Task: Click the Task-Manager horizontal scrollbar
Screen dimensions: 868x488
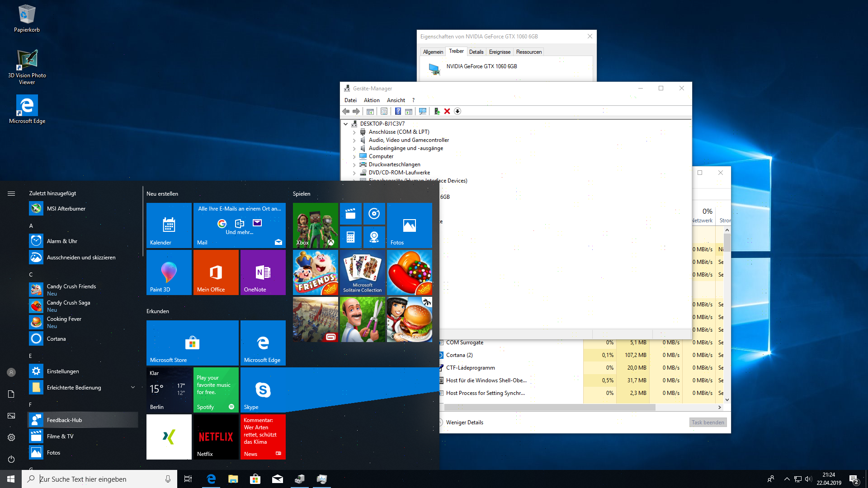Action: 549,408
